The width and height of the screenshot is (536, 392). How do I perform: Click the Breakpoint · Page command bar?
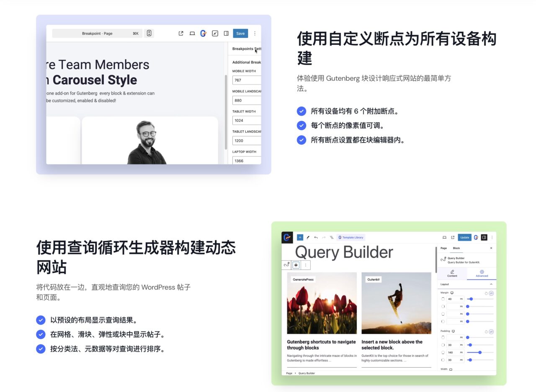coord(97,33)
